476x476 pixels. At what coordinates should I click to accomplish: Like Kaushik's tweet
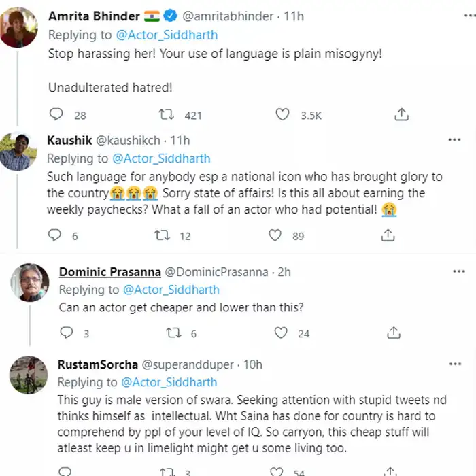275,235
